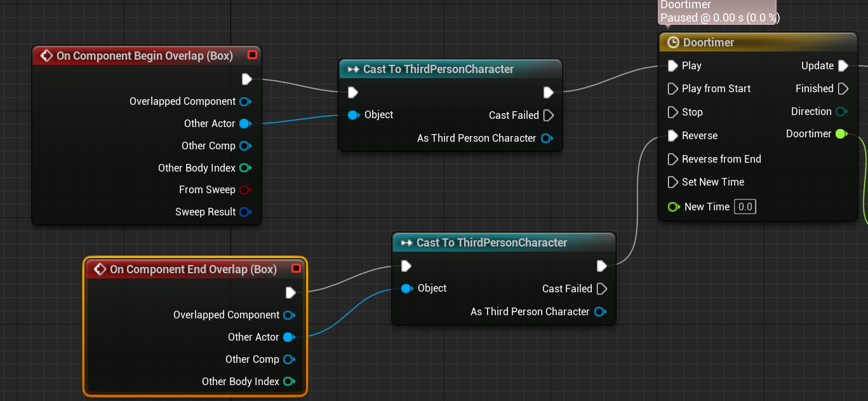Click the clock icon on Doortimer node title

pyautogui.click(x=674, y=43)
